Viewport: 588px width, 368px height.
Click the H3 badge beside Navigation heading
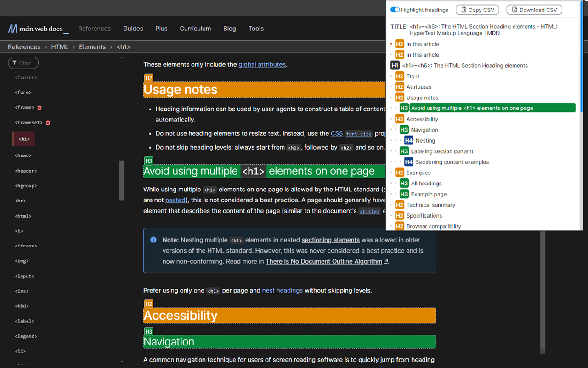(404, 130)
